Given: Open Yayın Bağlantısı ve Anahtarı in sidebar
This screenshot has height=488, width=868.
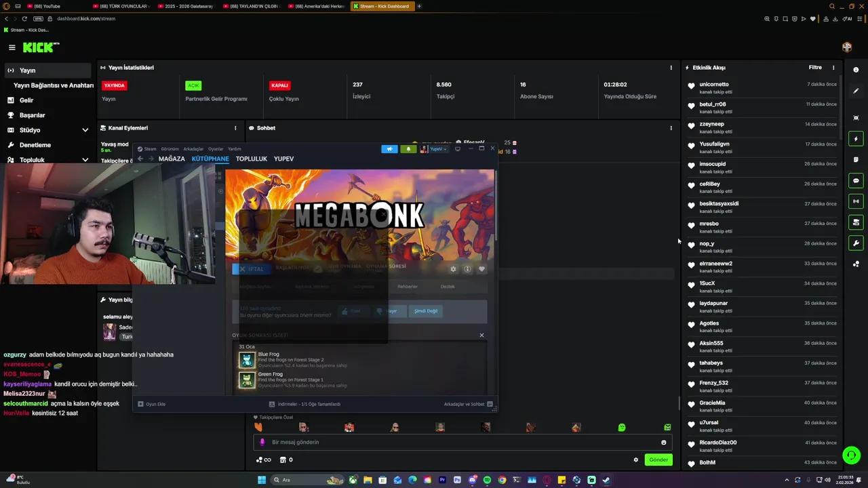Looking at the screenshot, I should pyautogui.click(x=53, y=85).
